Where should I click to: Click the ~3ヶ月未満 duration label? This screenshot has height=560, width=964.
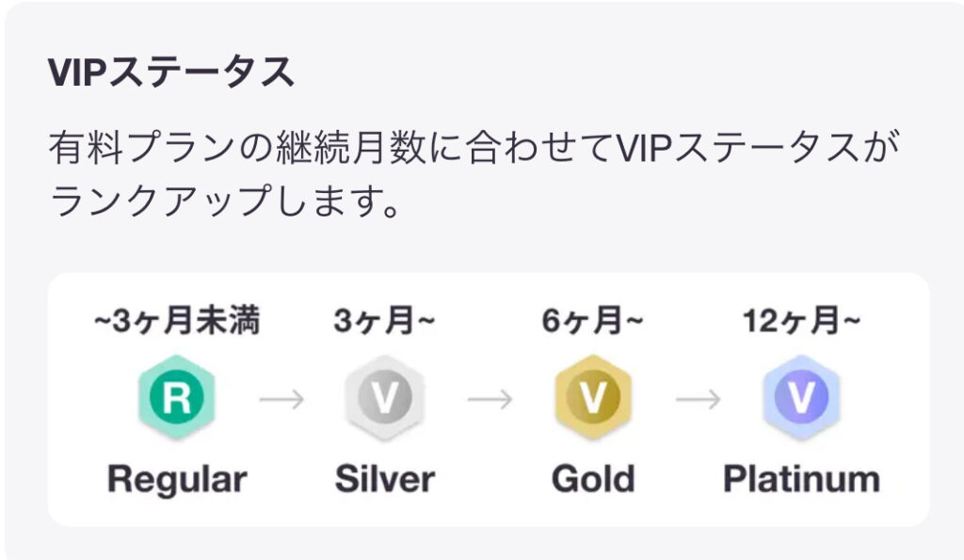coord(177,320)
